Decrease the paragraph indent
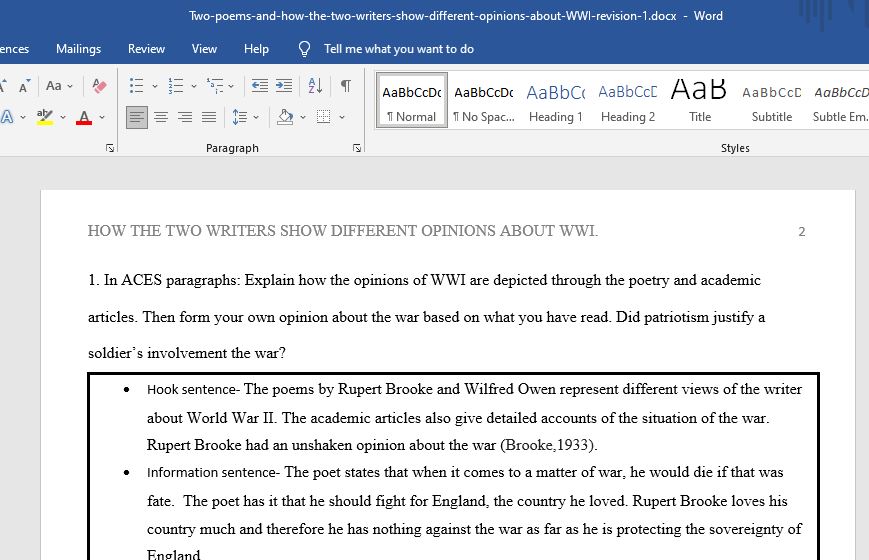Screen dimensions: 869x560 (259, 85)
